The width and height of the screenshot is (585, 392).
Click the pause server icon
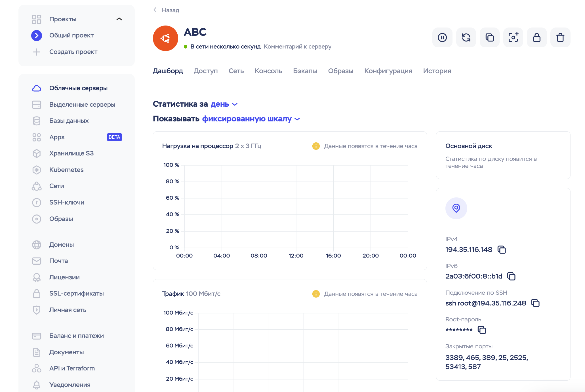pyautogui.click(x=442, y=37)
